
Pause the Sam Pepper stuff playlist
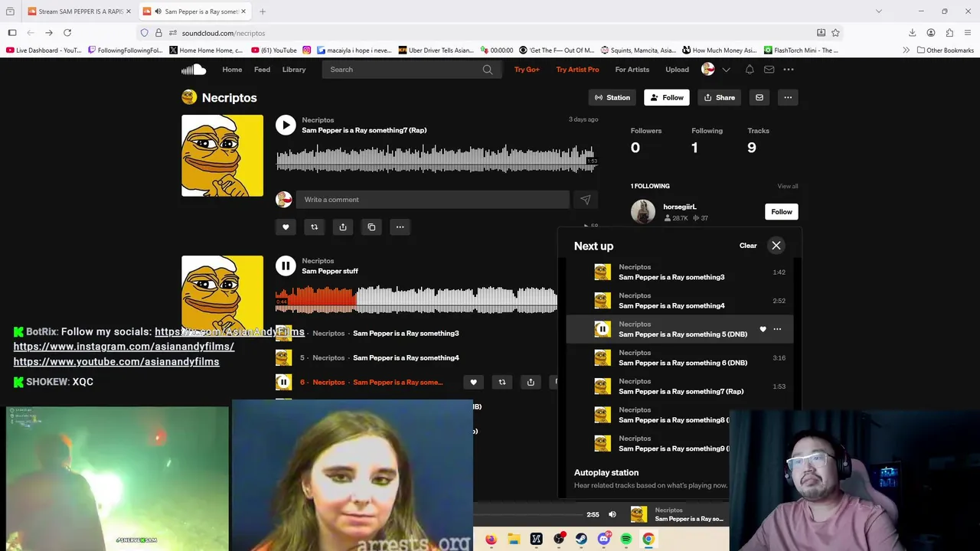click(286, 266)
